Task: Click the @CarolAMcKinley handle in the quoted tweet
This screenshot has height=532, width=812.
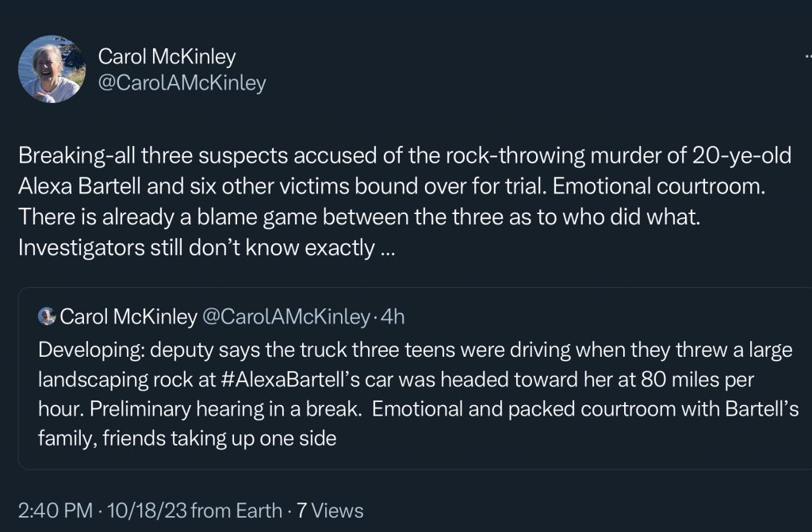Action: point(285,317)
